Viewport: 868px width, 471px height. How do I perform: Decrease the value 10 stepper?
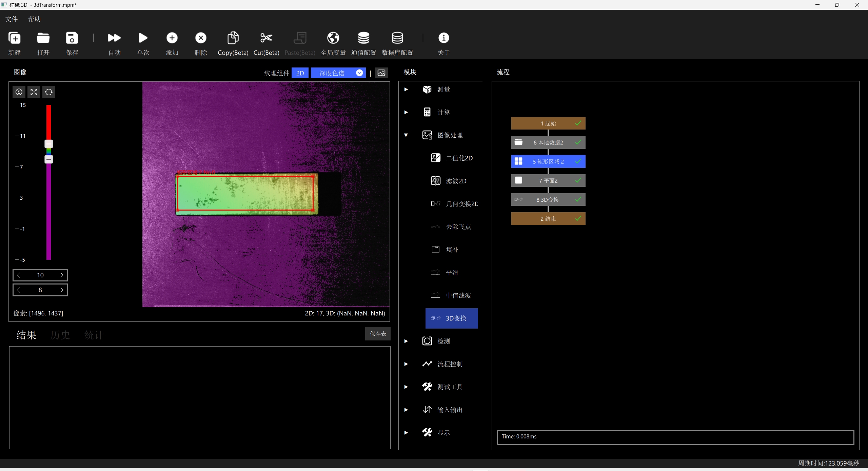coord(19,275)
